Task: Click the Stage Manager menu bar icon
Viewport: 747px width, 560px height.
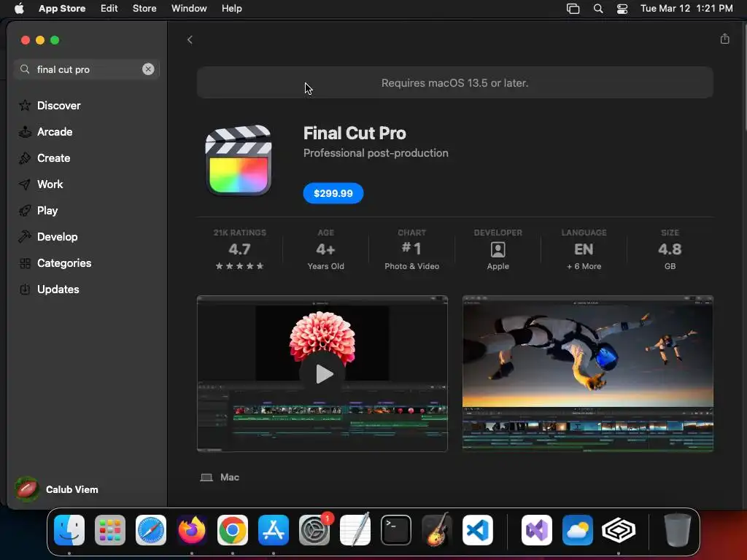Action: pos(573,8)
